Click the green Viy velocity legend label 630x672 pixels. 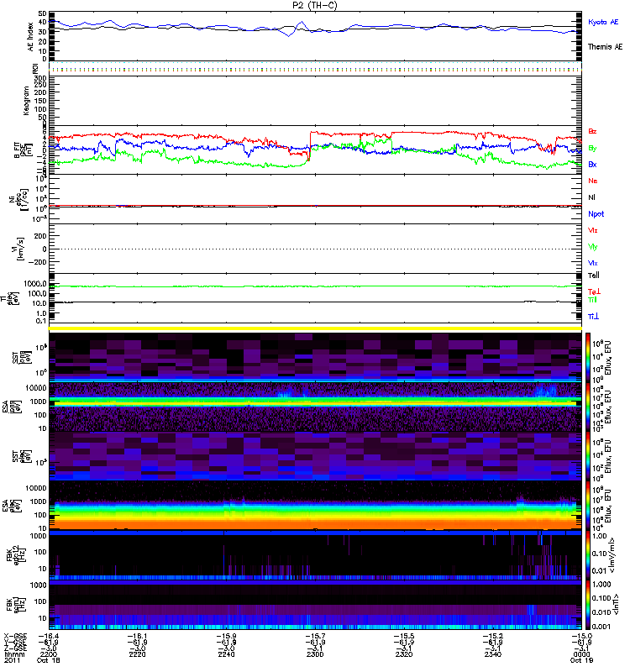click(x=593, y=246)
